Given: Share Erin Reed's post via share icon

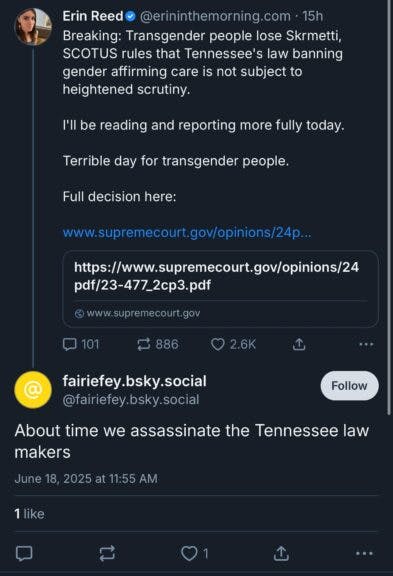Looking at the screenshot, I should (299, 345).
